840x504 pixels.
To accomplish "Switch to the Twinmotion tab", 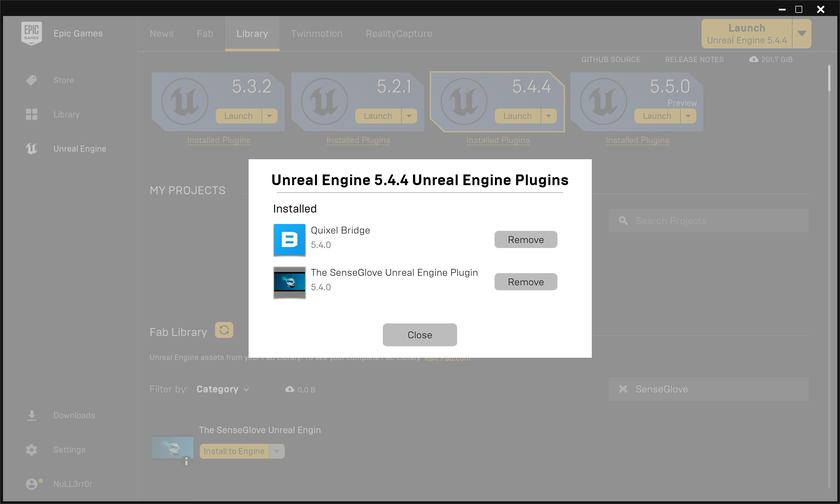I will (317, 34).
